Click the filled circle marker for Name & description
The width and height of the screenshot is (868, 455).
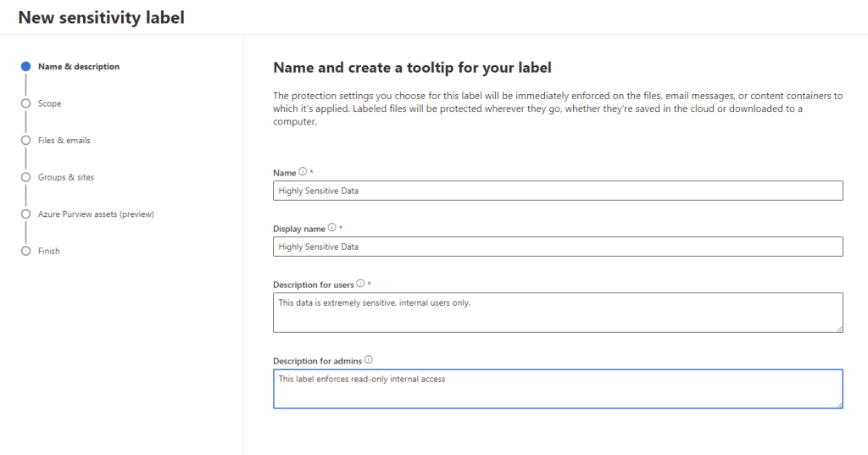tap(26, 66)
